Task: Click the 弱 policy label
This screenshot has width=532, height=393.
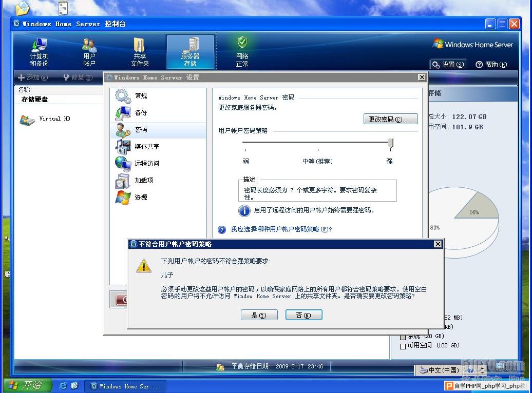Action: [246, 162]
